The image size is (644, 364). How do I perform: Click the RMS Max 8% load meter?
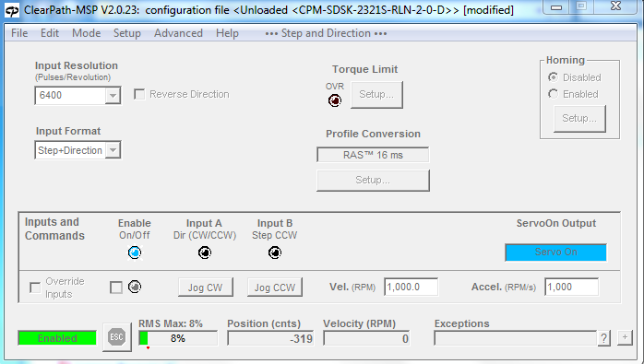coord(178,338)
